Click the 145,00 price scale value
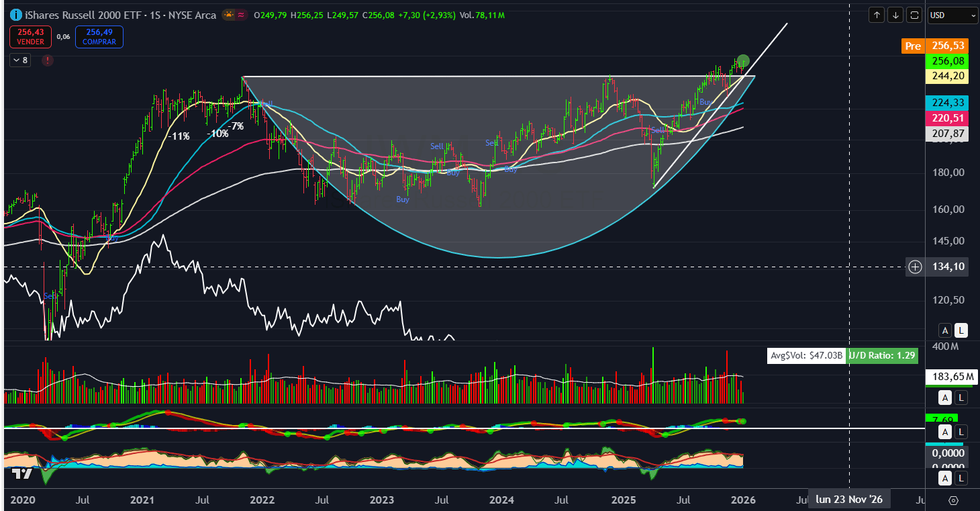980x511 pixels. (948, 241)
